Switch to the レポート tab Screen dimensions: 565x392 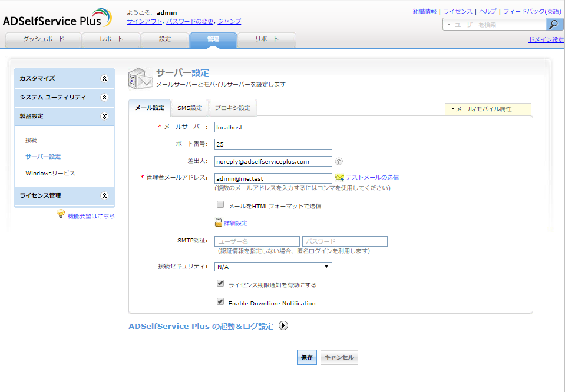(111, 39)
